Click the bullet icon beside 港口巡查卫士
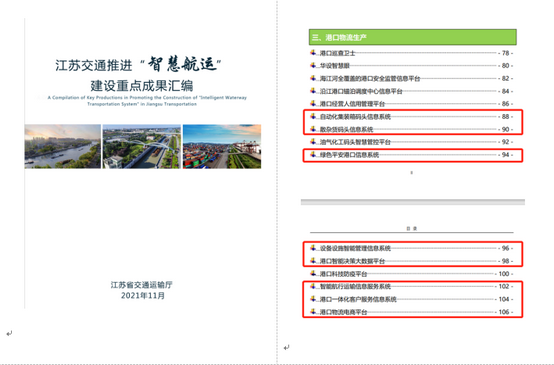554x365 pixels. click(x=313, y=53)
